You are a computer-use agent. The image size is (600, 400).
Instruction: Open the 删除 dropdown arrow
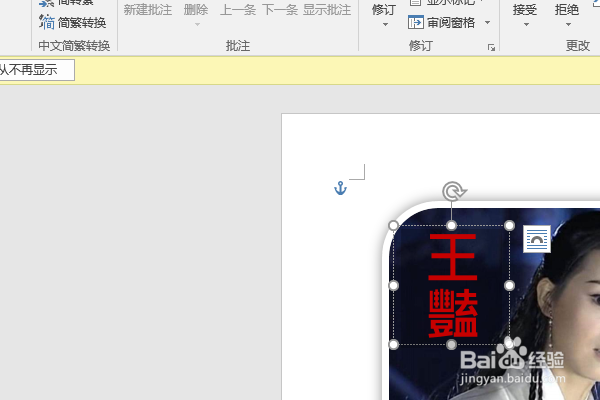(x=197, y=24)
